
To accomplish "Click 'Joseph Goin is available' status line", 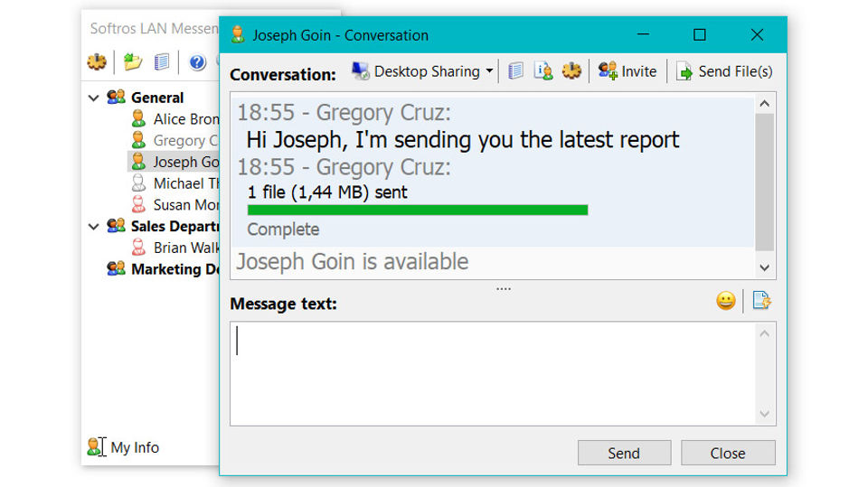I will (x=353, y=261).
